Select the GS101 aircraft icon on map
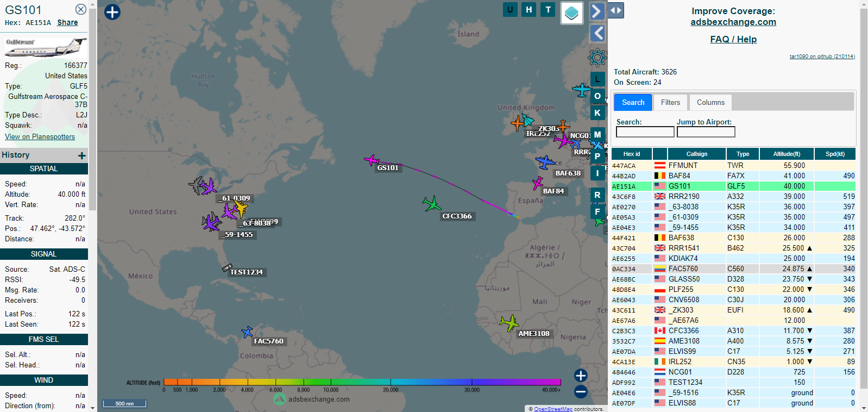The height and width of the screenshot is (412, 868). pos(372,160)
